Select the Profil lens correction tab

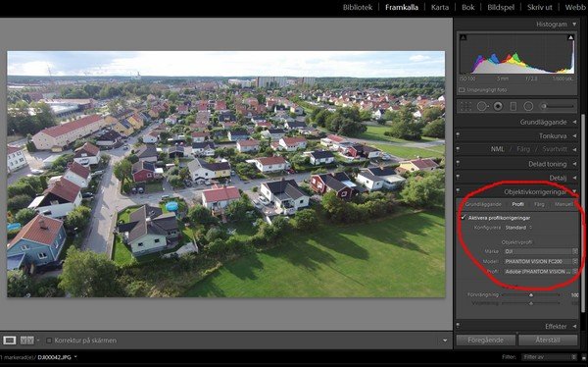coord(517,204)
